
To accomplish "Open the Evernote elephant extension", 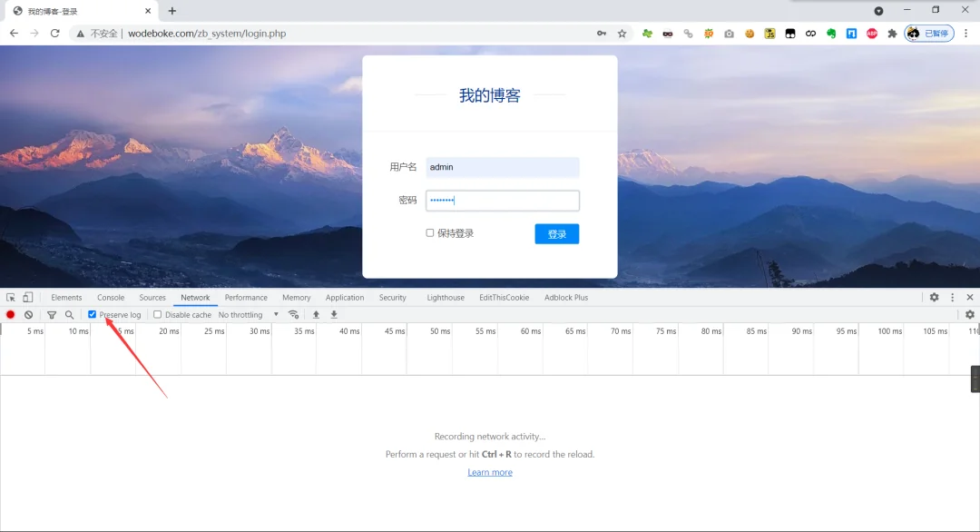I will (831, 34).
